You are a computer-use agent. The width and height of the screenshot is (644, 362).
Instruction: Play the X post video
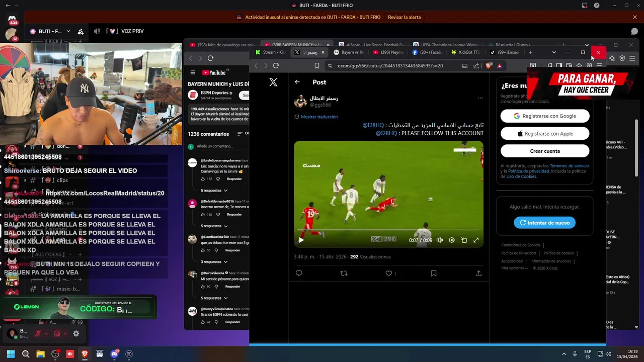click(301, 240)
